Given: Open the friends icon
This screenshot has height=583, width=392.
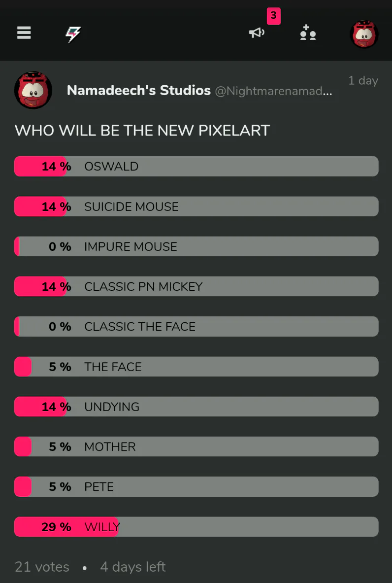Looking at the screenshot, I should pyautogui.click(x=308, y=33).
